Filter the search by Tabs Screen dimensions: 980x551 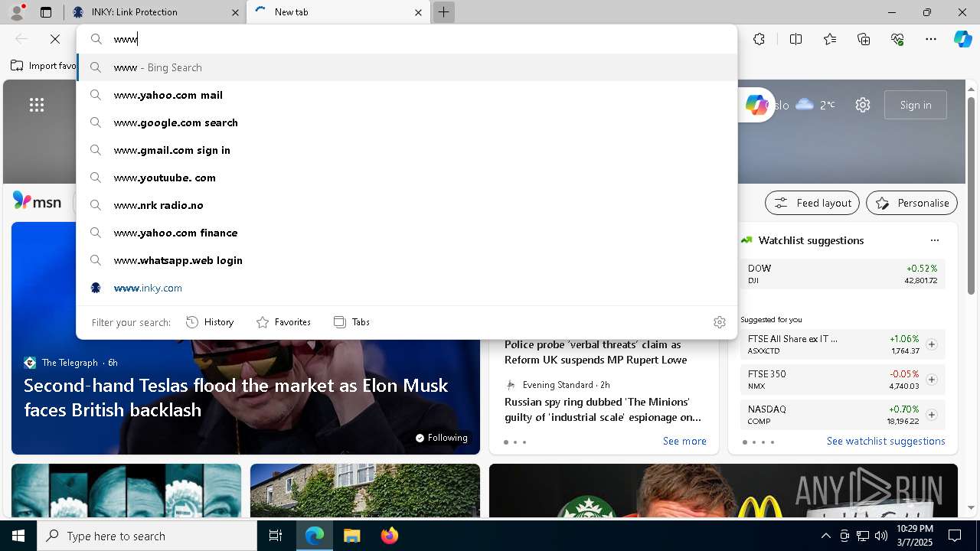351,322
